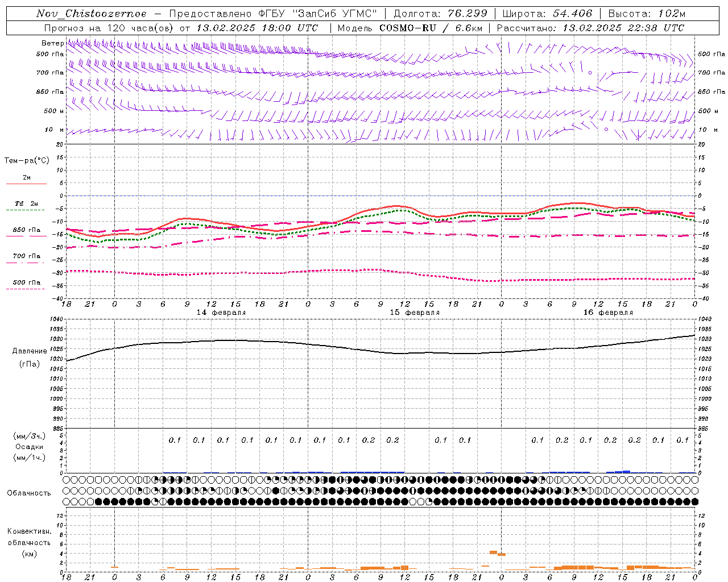
Task: Click the computed time Рассчитано: 13.02.2025 22:38 UTC
Action: 590,28
